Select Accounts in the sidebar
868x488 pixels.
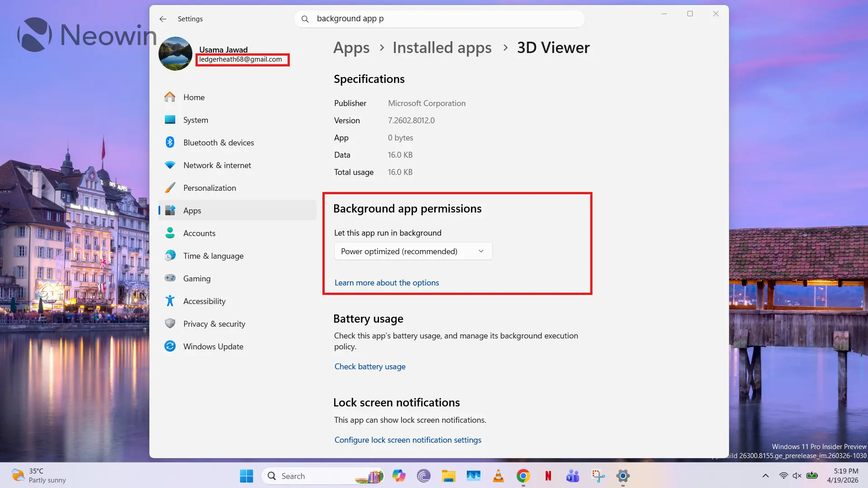coord(199,233)
